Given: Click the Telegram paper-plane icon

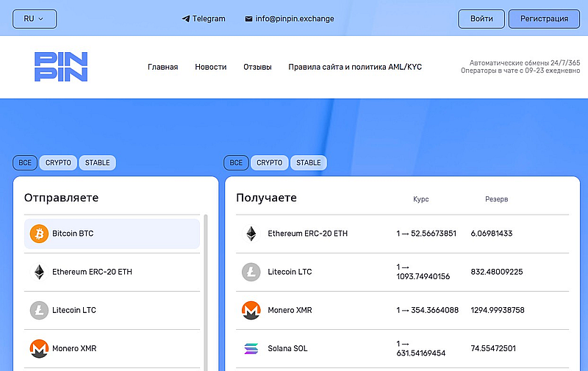Looking at the screenshot, I should pos(186,19).
